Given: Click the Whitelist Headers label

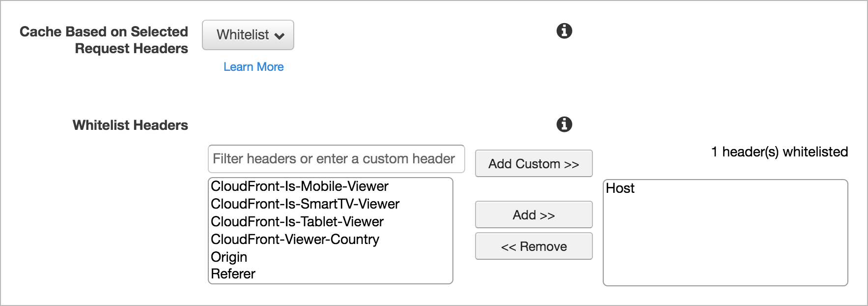Looking at the screenshot, I should click(x=130, y=125).
